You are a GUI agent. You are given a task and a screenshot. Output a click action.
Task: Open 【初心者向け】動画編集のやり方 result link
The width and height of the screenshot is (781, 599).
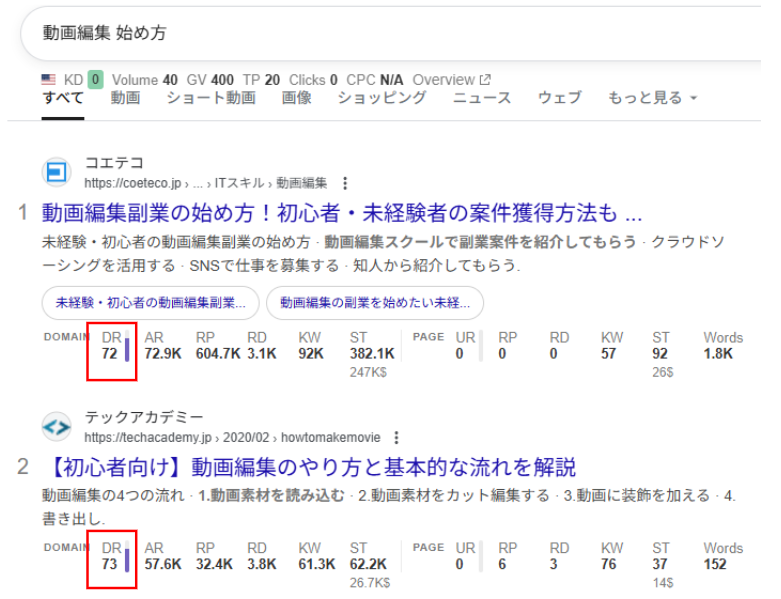coord(309,467)
